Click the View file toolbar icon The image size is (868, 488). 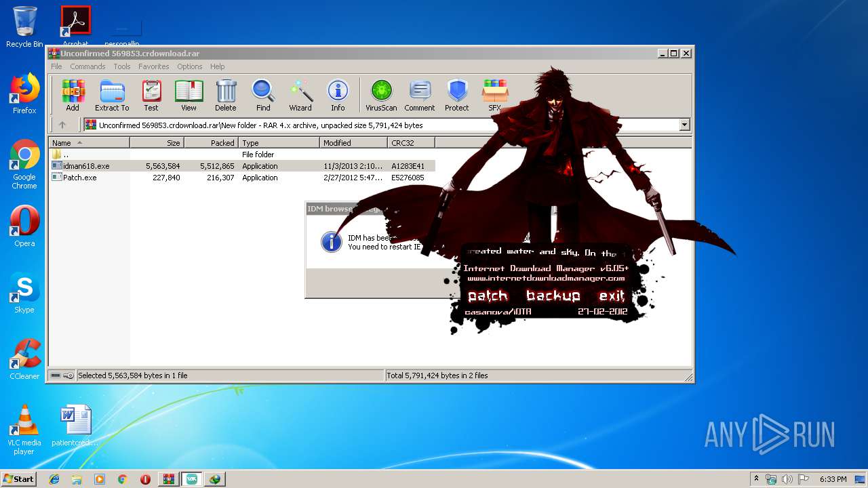pyautogui.click(x=189, y=95)
